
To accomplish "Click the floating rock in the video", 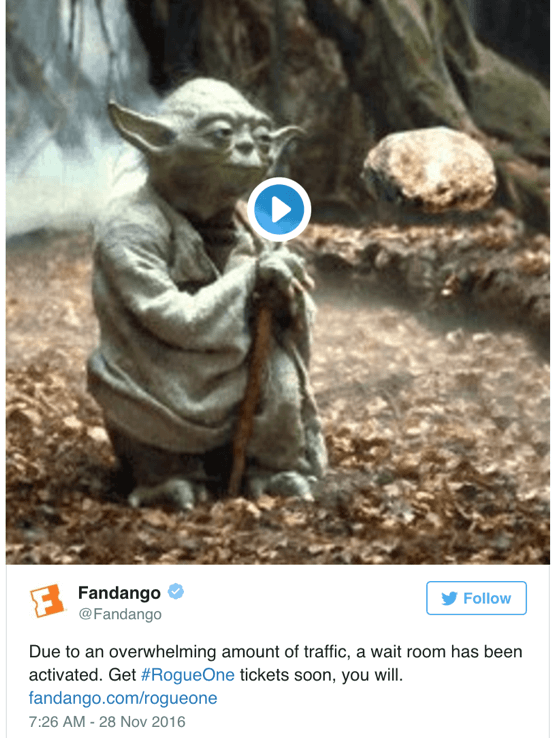I will tap(430, 168).
